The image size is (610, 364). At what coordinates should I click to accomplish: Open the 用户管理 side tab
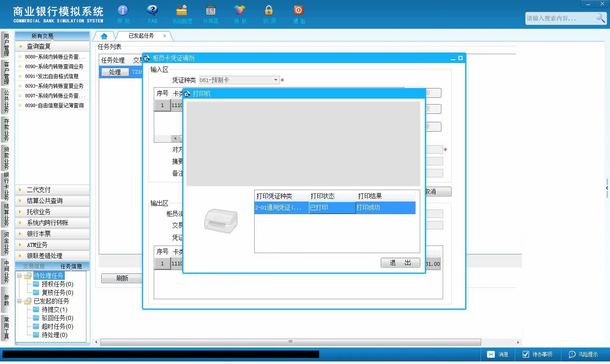coord(6,45)
